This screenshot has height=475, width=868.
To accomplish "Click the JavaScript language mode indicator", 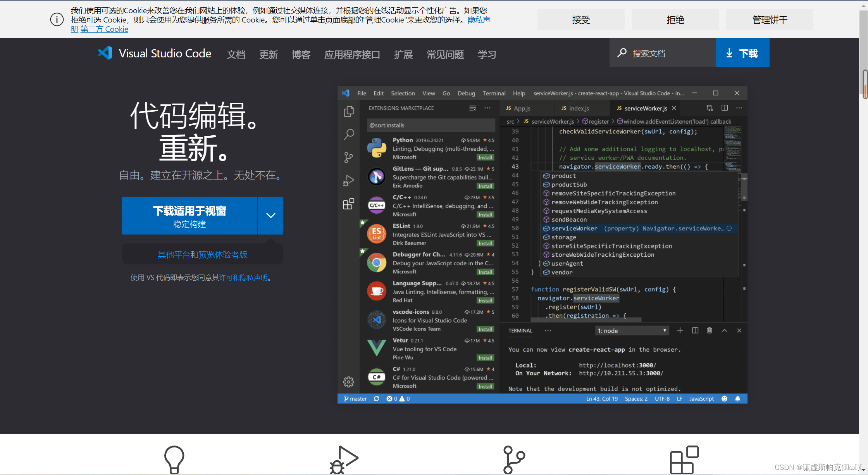I will click(x=701, y=399).
